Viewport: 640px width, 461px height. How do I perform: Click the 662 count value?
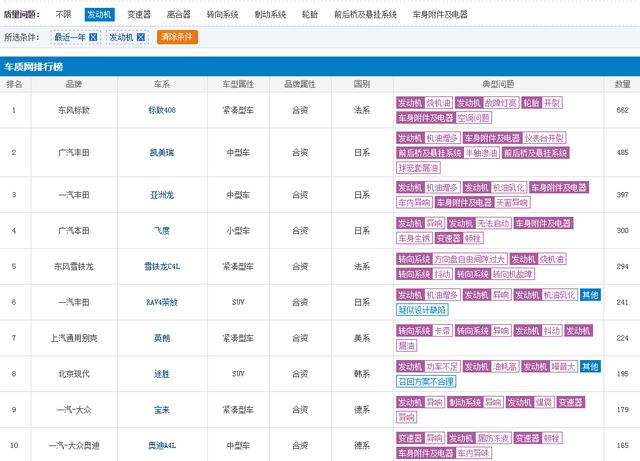pos(622,110)
